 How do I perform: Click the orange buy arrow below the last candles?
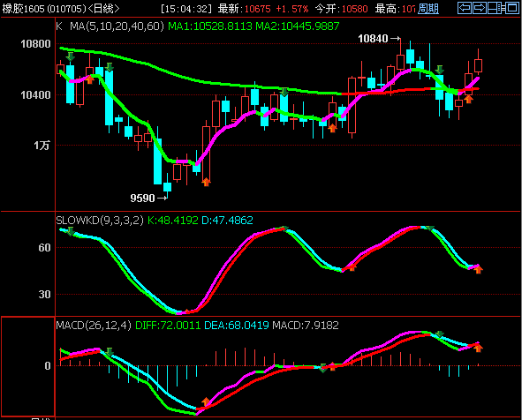pyautogui.click(x=469, y=99)
